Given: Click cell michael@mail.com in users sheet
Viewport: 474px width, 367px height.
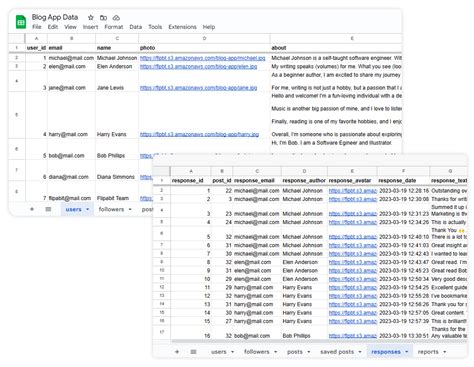Looking at the screenshot, I should coord(71,58).
